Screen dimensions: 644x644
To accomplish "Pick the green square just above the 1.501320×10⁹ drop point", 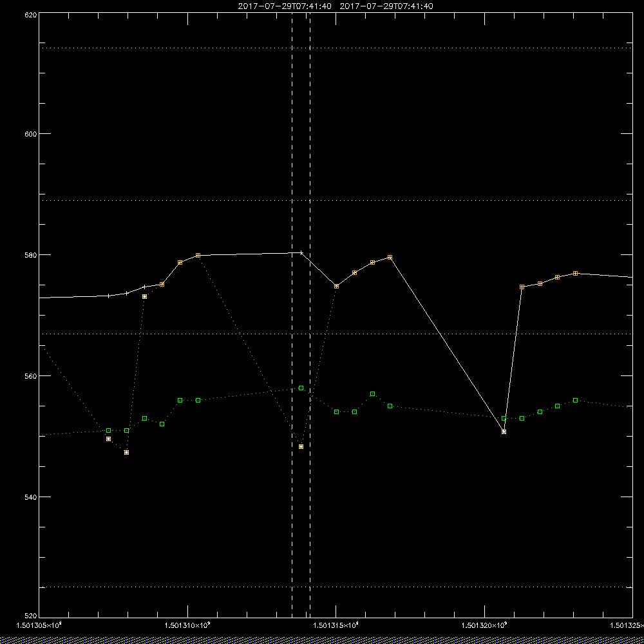I will [504, 418].
